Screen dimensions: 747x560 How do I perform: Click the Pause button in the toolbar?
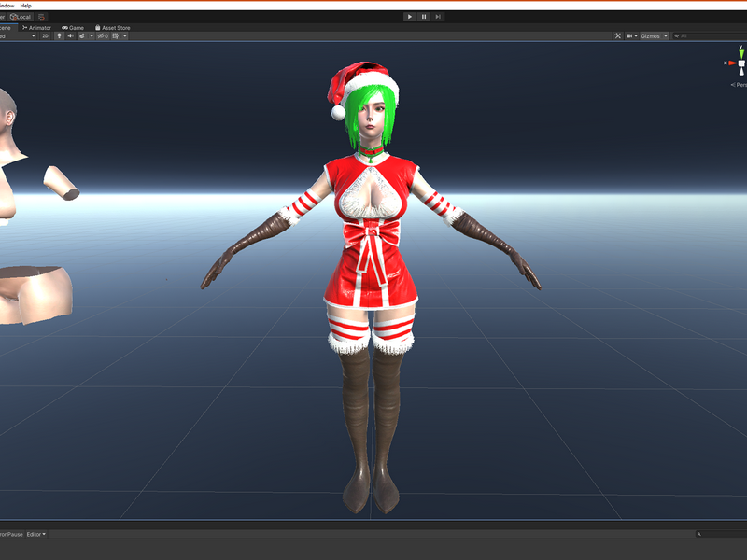pos(424,17)
